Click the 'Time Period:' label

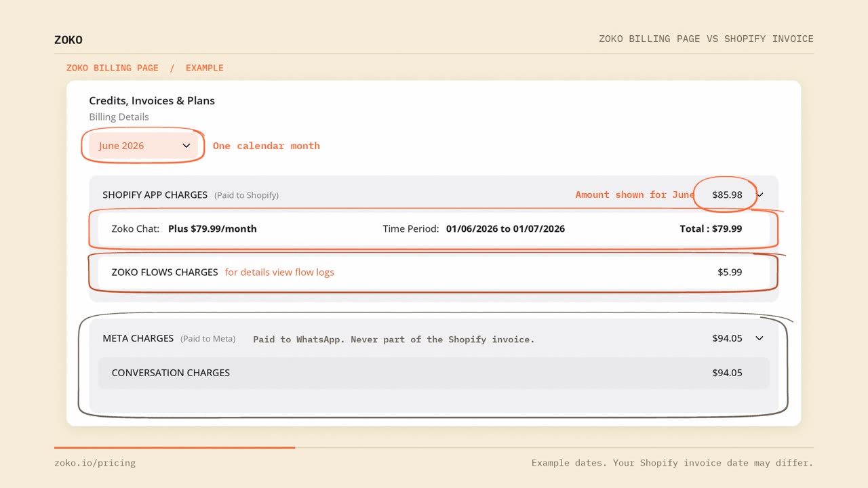411,229
